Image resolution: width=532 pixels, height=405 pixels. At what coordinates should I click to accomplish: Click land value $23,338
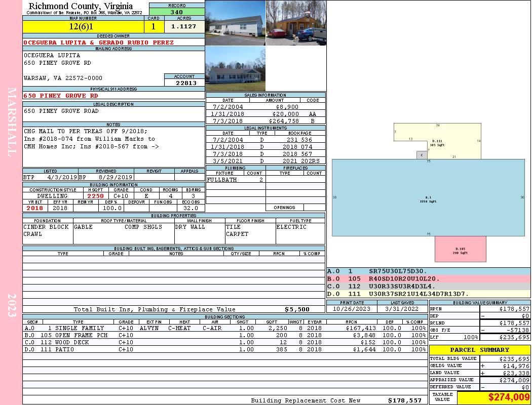[x=516, y=373]
